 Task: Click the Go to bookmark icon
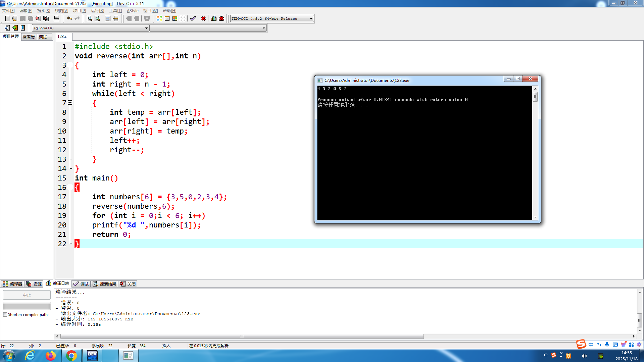[23, 28]
